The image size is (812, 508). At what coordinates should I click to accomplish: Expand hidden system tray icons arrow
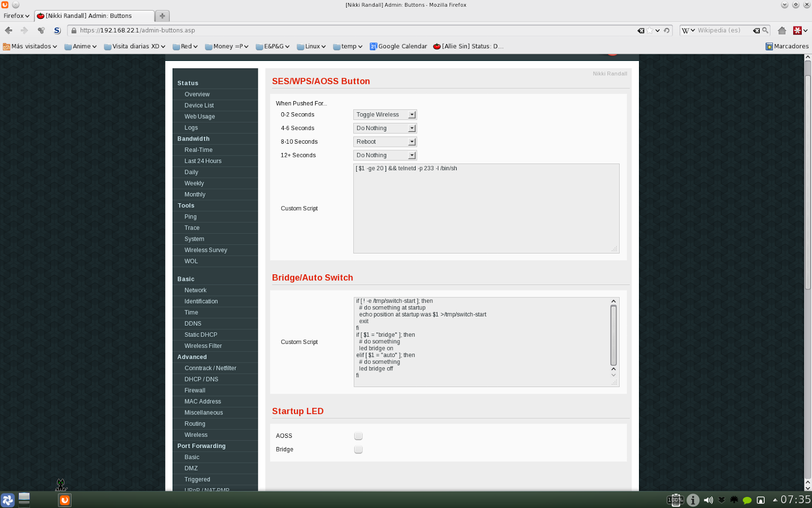(x=775, y=500)
